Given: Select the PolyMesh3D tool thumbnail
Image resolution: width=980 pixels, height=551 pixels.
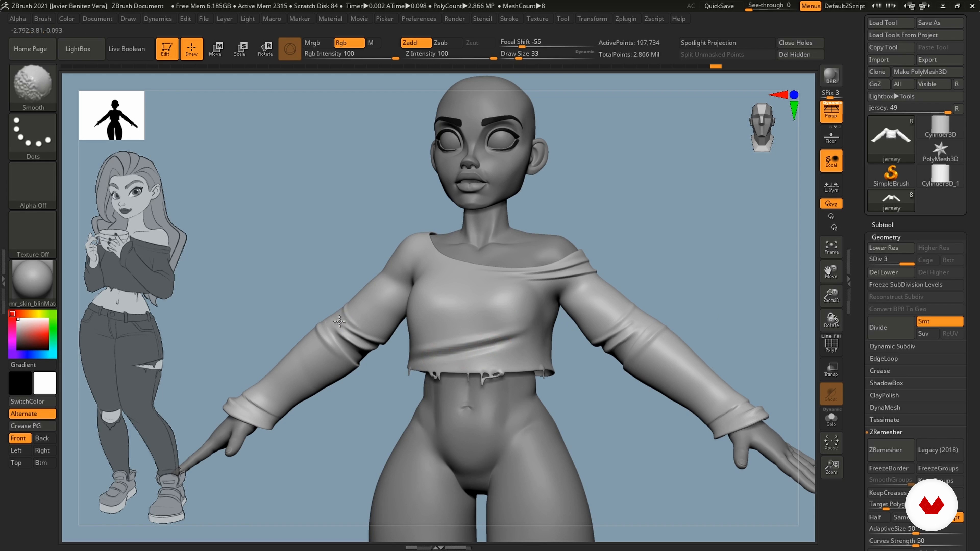Looking at the screenshot, I should (x=940, y=152).
